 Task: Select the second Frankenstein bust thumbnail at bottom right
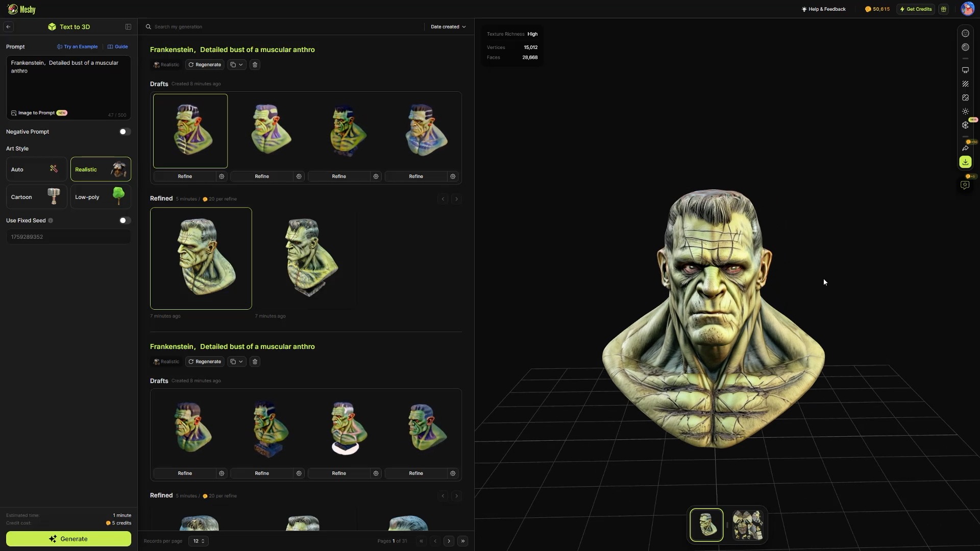coord(747,524)
